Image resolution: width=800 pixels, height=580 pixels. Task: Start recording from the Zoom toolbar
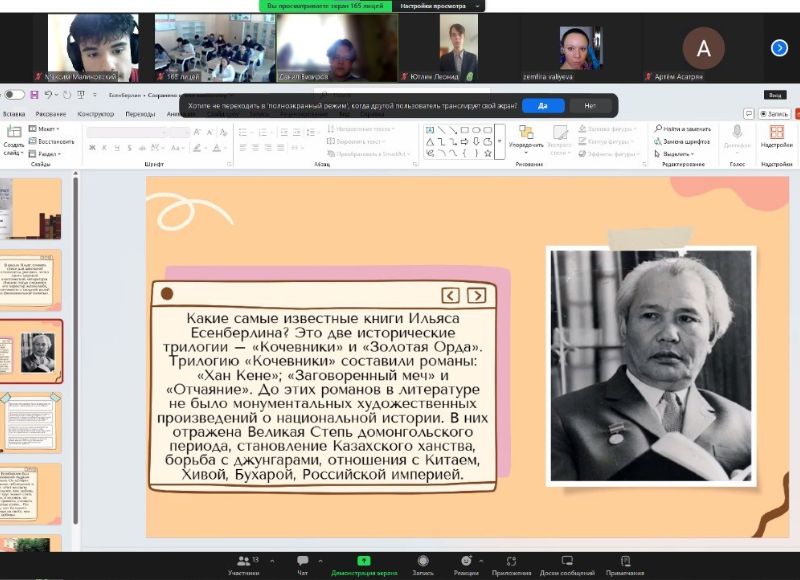[423, 562]
